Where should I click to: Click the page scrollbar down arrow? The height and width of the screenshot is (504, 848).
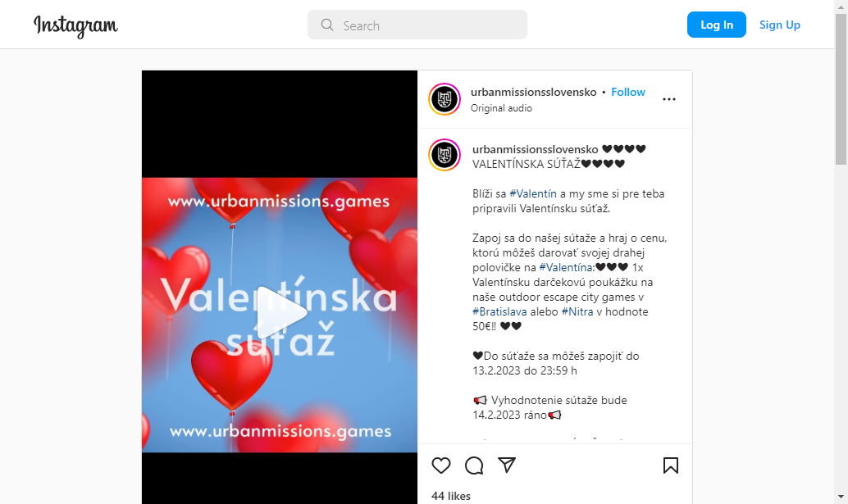841,497
